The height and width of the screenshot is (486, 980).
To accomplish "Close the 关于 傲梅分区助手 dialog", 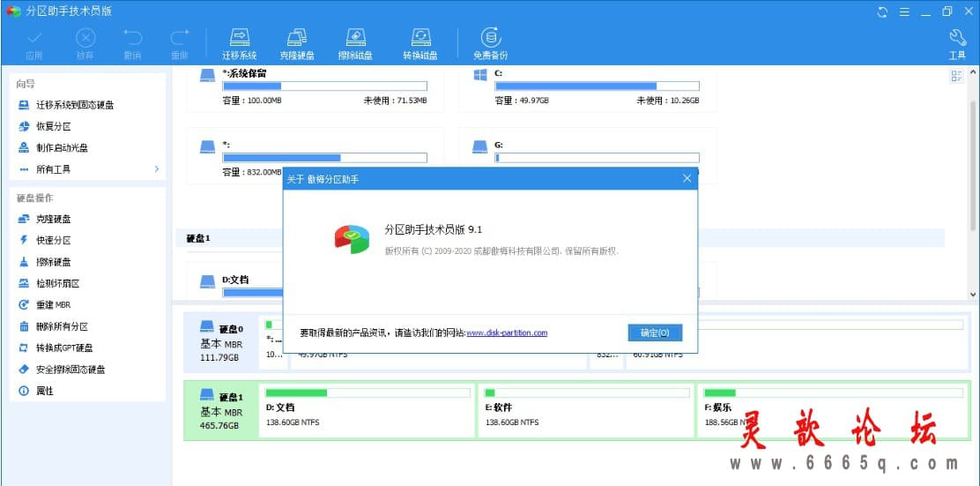I will [687, 179].
